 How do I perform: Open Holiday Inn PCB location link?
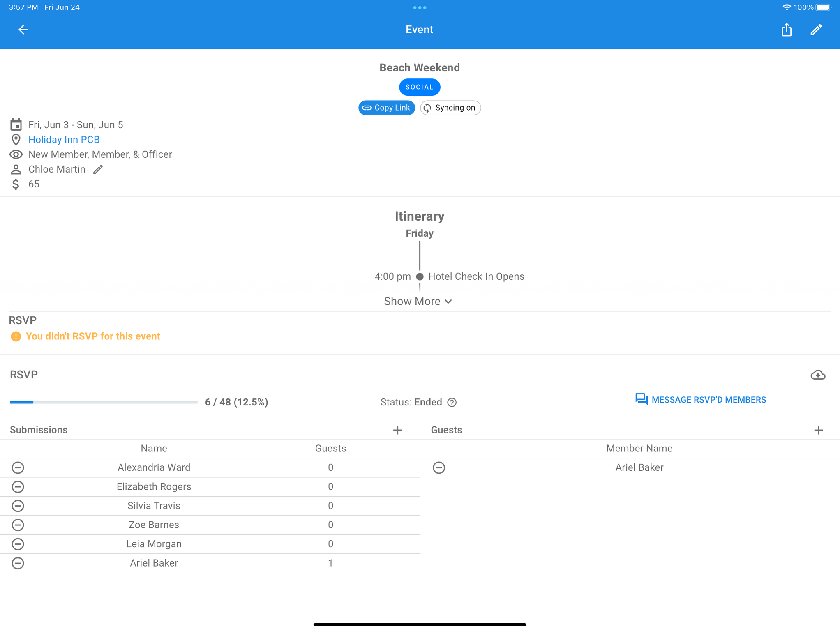[64, 140]
